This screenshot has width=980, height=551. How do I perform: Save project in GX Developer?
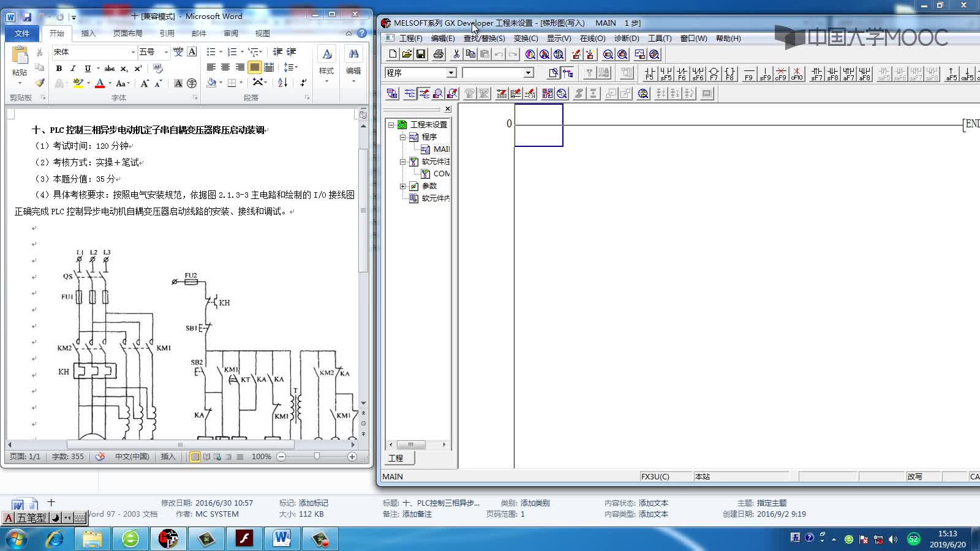coord(421,54)
